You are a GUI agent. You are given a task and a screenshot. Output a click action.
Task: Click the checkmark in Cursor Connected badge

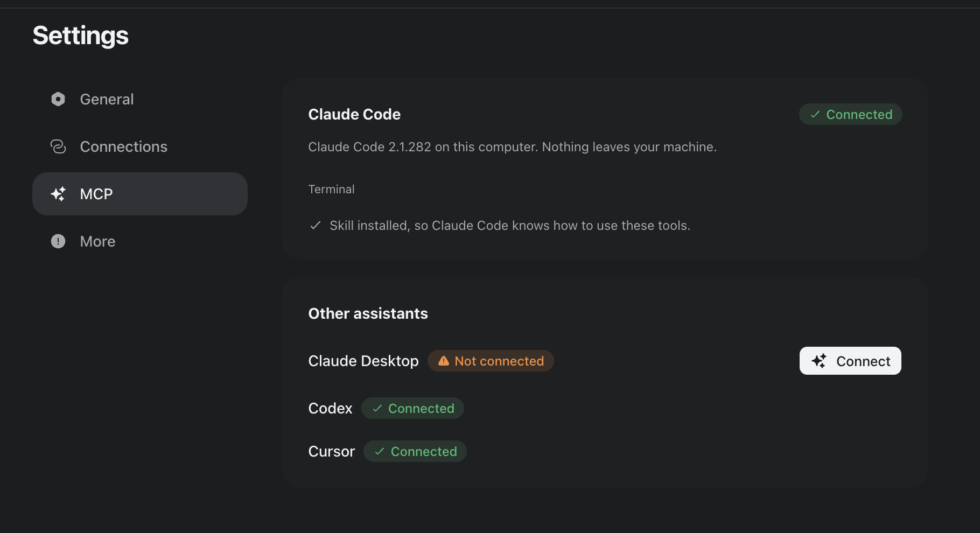(x=380, y=451)
